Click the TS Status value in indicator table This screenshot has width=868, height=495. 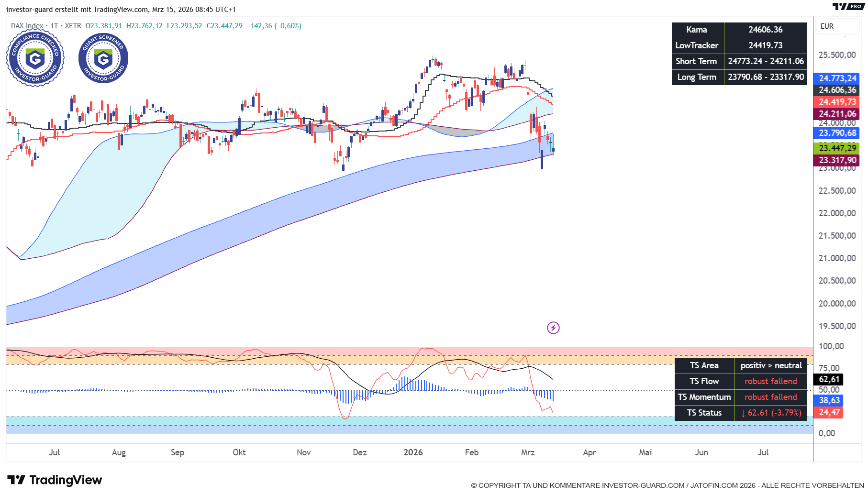coord(771,413)
